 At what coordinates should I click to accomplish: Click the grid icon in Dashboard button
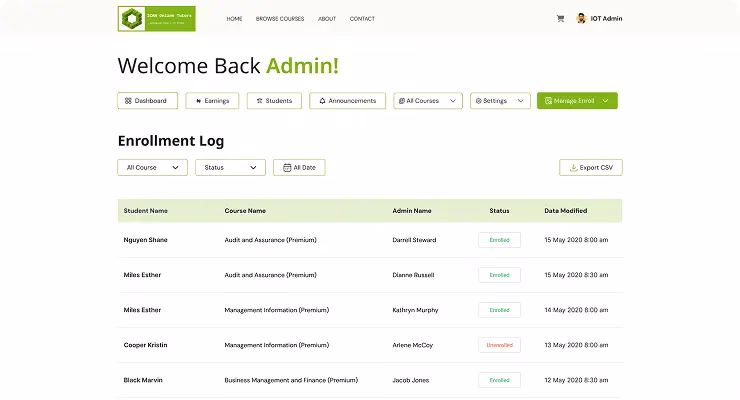[x=128, y=101]
